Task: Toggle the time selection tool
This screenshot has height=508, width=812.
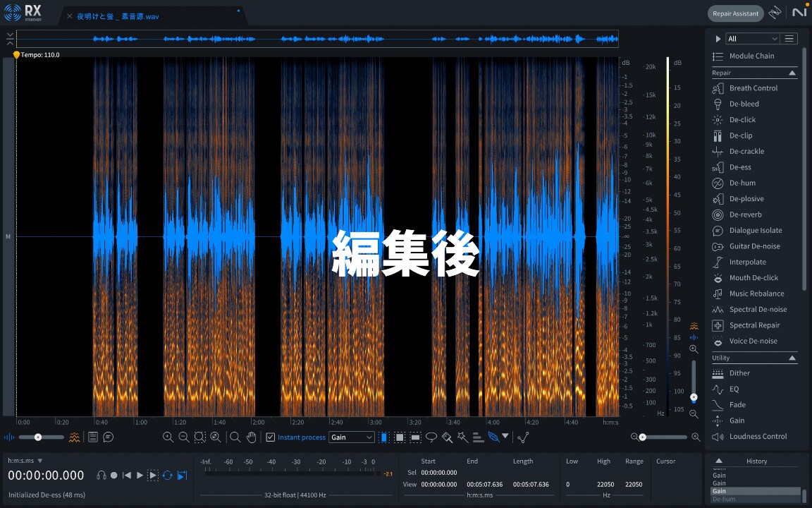Action: pyautogui.click(x=383, y=437)
